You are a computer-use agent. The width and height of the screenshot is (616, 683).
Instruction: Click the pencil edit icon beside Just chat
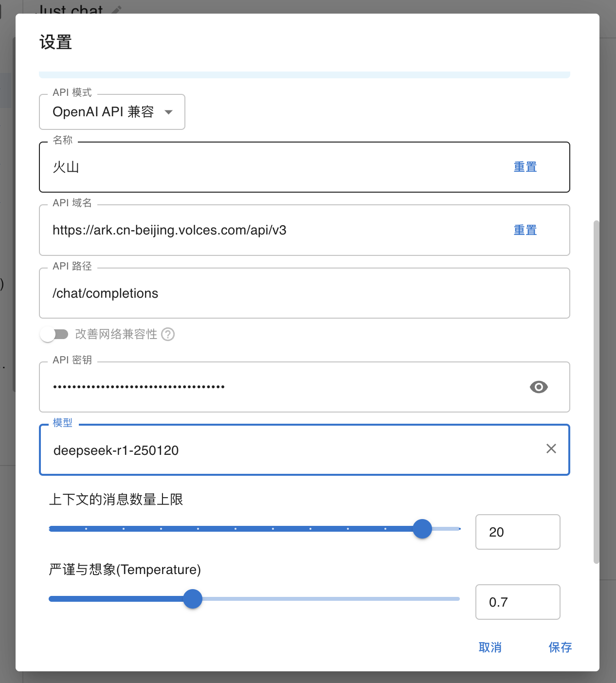coord(116,9)
